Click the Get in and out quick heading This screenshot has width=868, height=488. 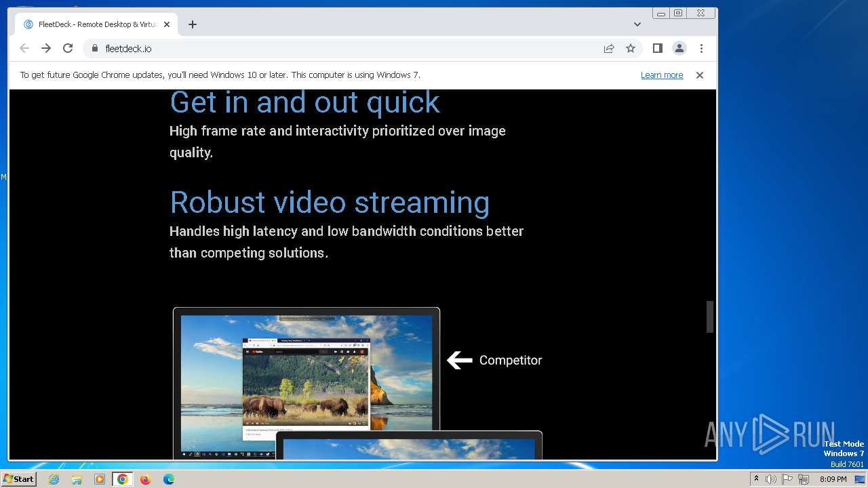pos(304,102)
